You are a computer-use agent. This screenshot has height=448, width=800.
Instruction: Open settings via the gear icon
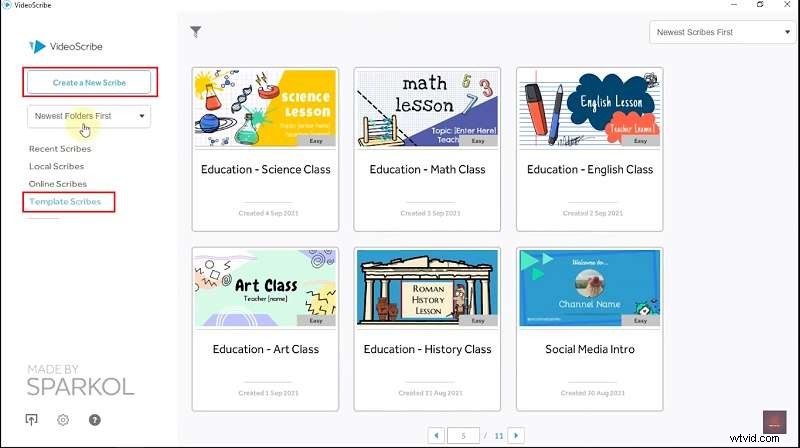coord(63,419)
